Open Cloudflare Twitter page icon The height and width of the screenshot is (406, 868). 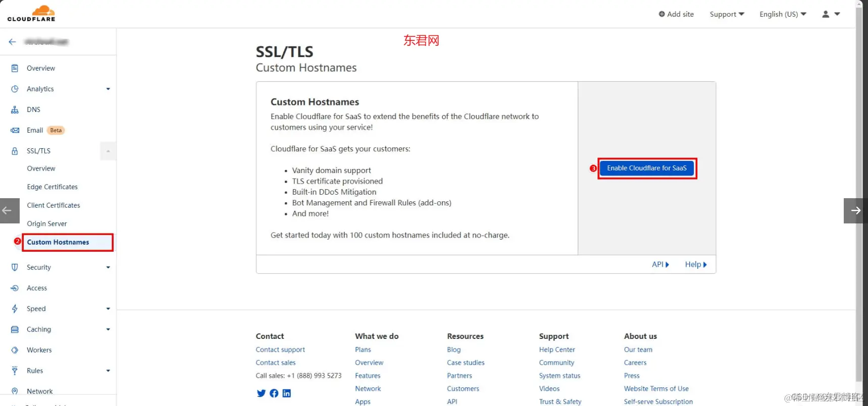(261, 393)
